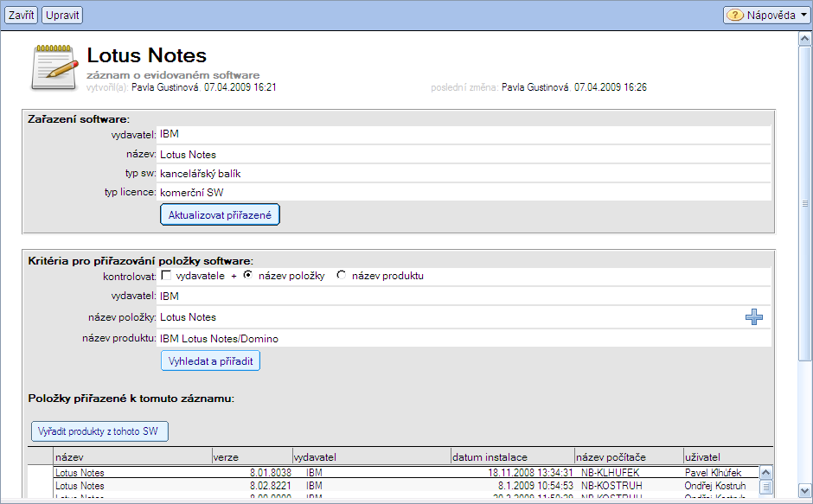
Task: Click the table list scroll up arrow
Action: click(765, 472)
